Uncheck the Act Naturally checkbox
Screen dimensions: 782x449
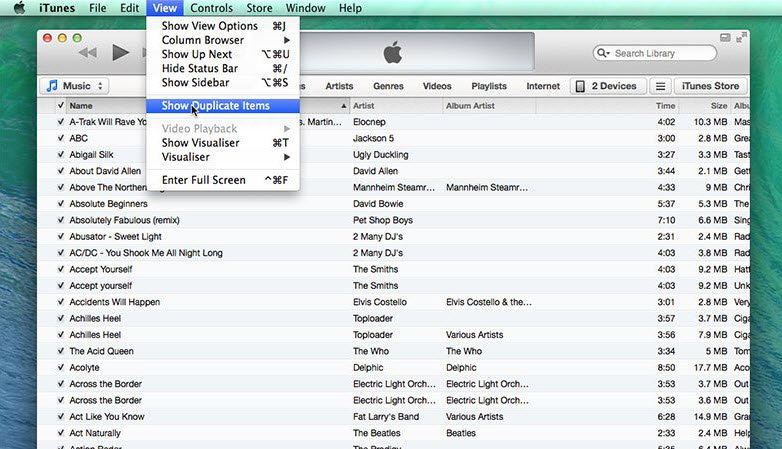pyautogui.click(x=61, y=433)
